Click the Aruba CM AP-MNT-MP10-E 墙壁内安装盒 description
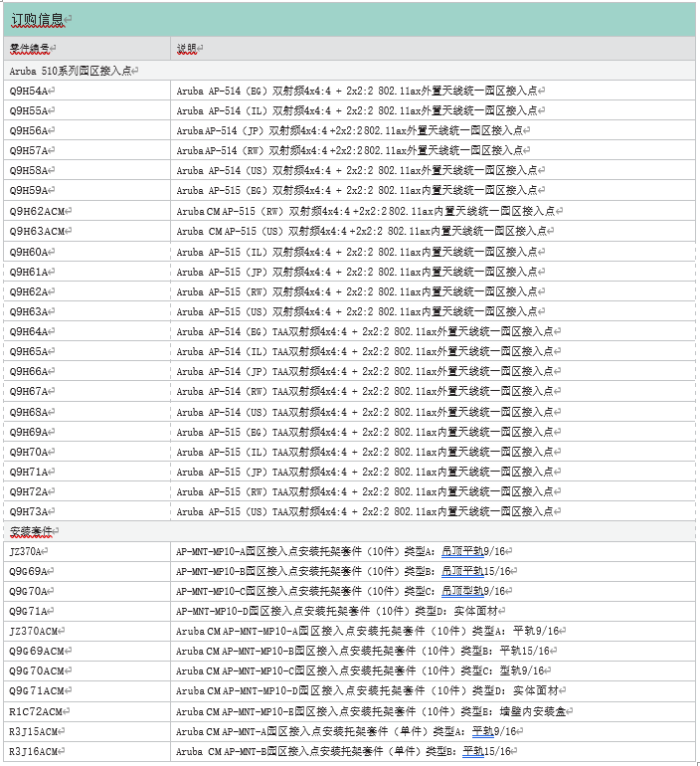 (x=371, y=711)
